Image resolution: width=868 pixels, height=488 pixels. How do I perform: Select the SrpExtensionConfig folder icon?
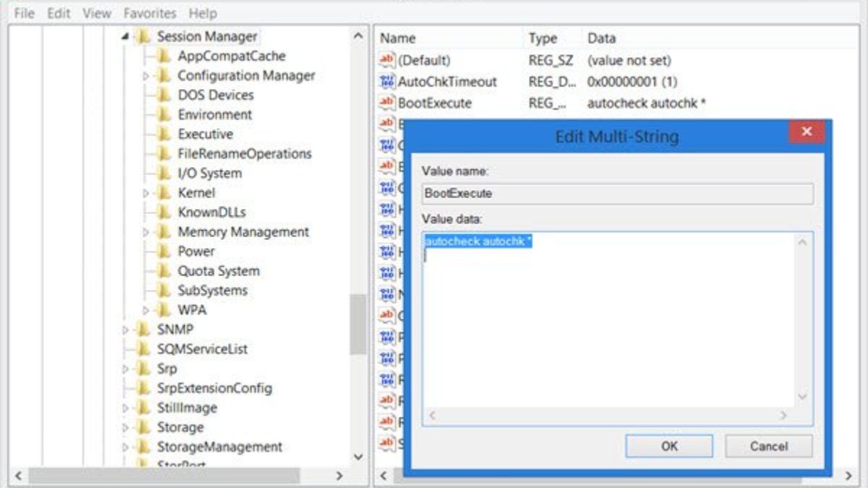pos(143,388)
